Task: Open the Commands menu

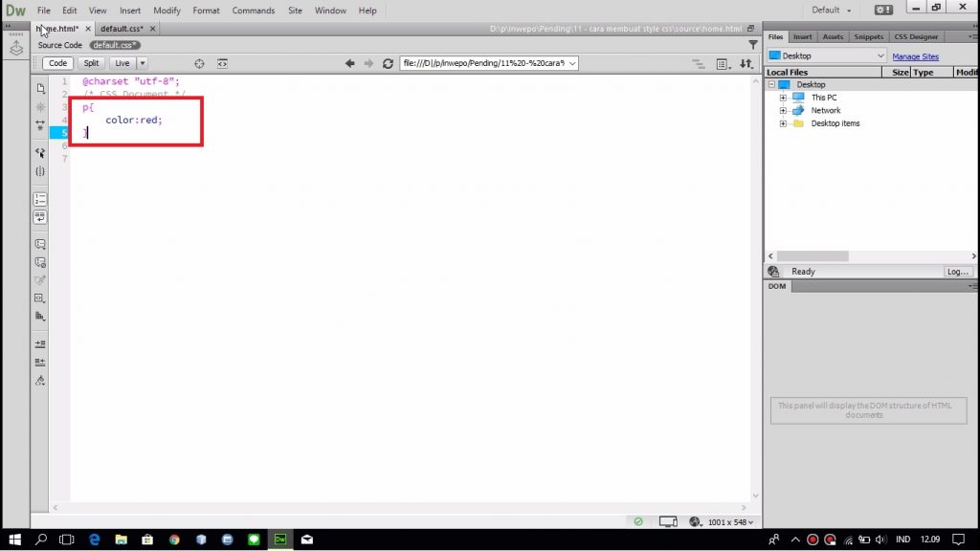Action: click(x=253, y=10)
